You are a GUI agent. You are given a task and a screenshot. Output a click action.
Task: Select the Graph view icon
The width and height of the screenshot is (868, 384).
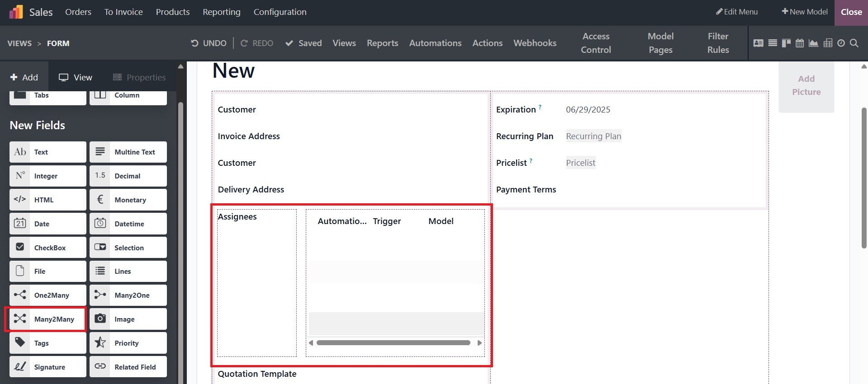pos(813,43)
